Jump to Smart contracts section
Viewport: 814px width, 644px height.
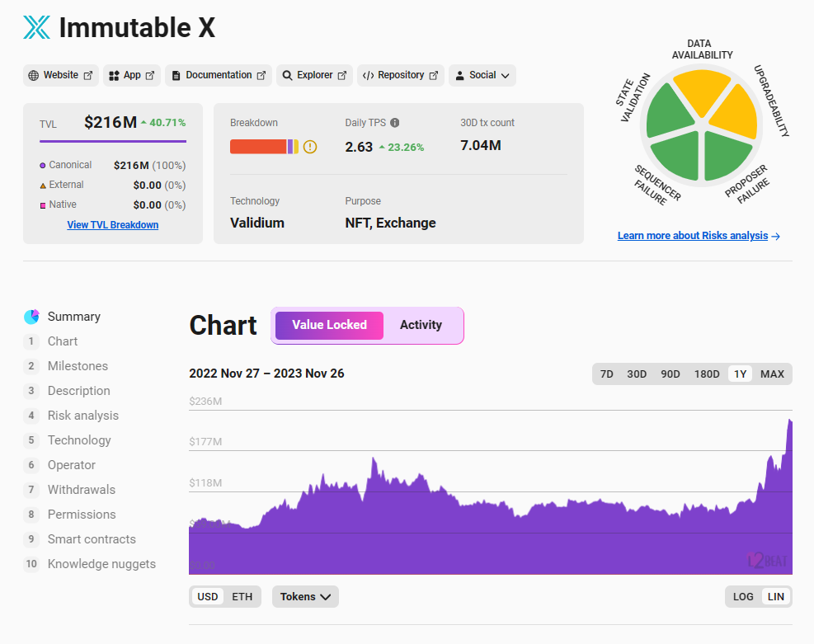(x=80, y=540)
